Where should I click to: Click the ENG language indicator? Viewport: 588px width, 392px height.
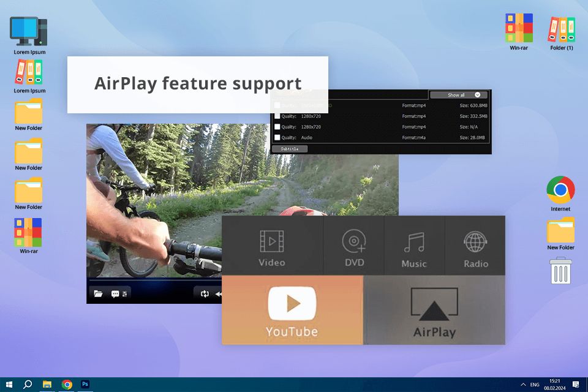click(x=535, y=385)
